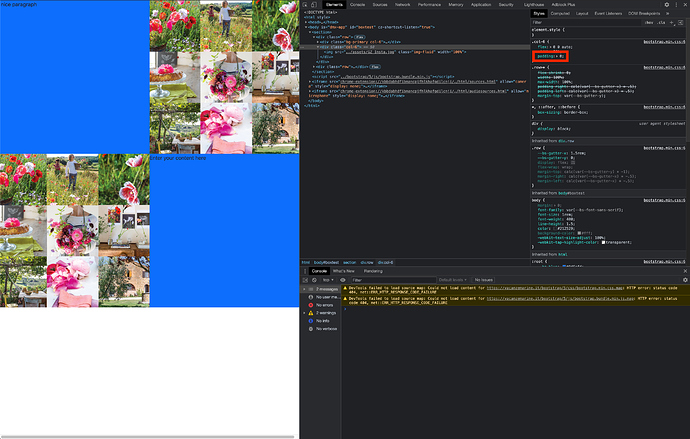Expand the div bg-primary col-6 node

[x=318, y=42]
